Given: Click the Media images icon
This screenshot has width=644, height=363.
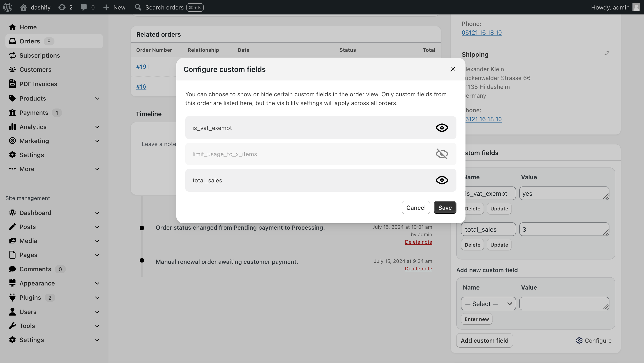Looking at the screenshot, I should (12, 241).
